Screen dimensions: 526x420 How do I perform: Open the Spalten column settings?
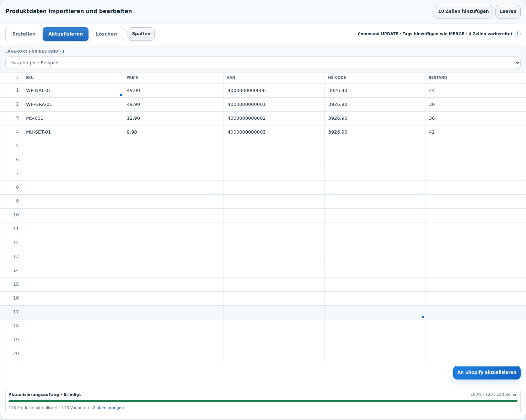141,34
